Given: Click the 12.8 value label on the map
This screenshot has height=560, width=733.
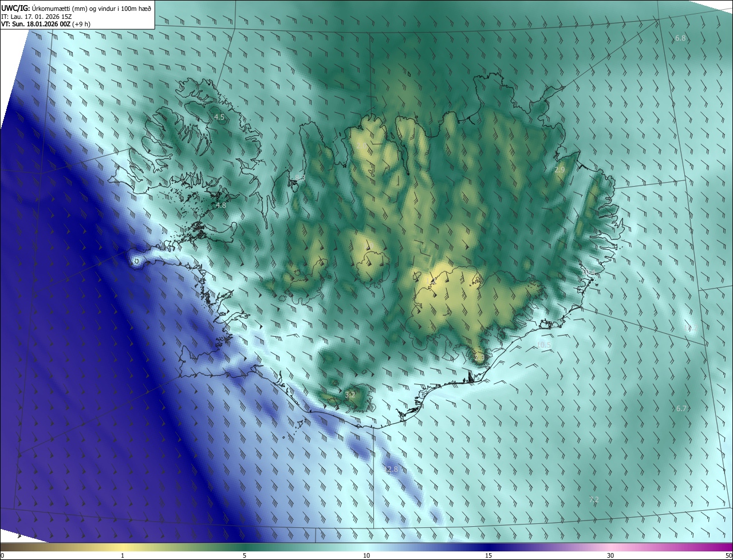Looking at the screenshot, I should pyautogui.click(x=391, y=469).
